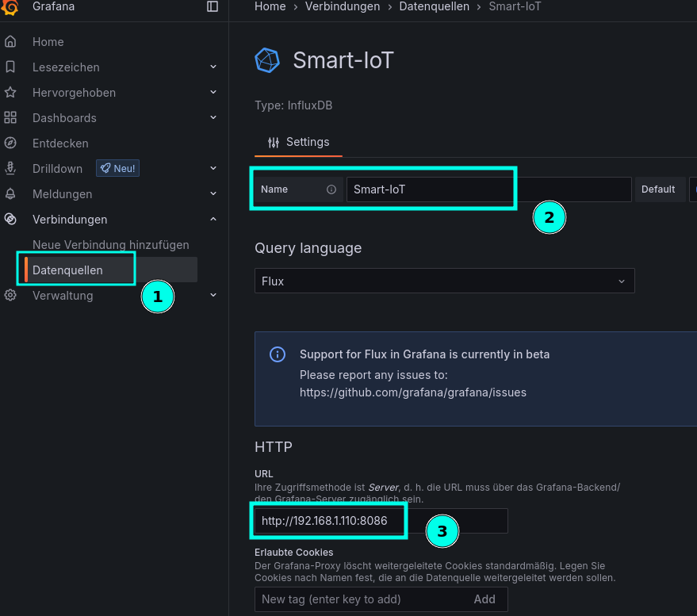697x616 pixels.
Task: Go to Verbindungen breadcrumb
Action: (343, 6)
